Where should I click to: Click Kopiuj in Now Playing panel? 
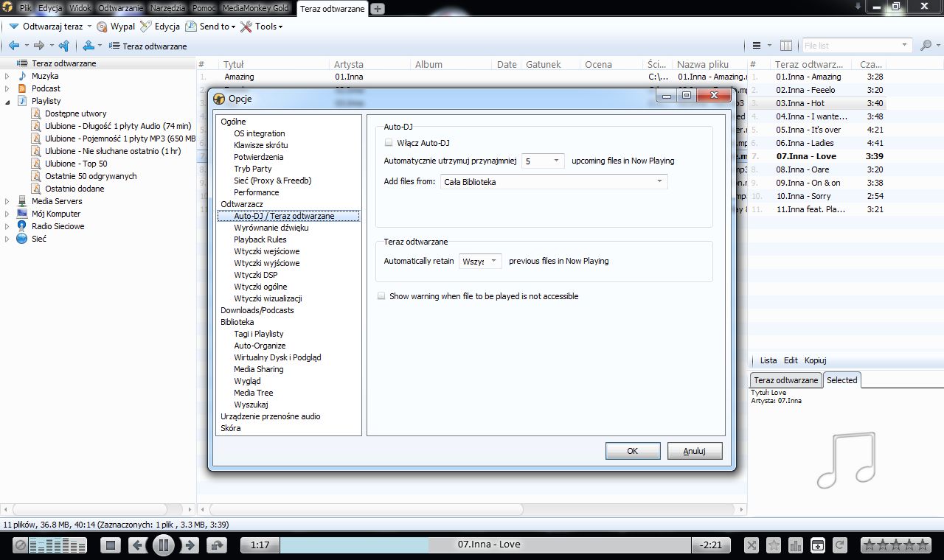pos(815,360)
